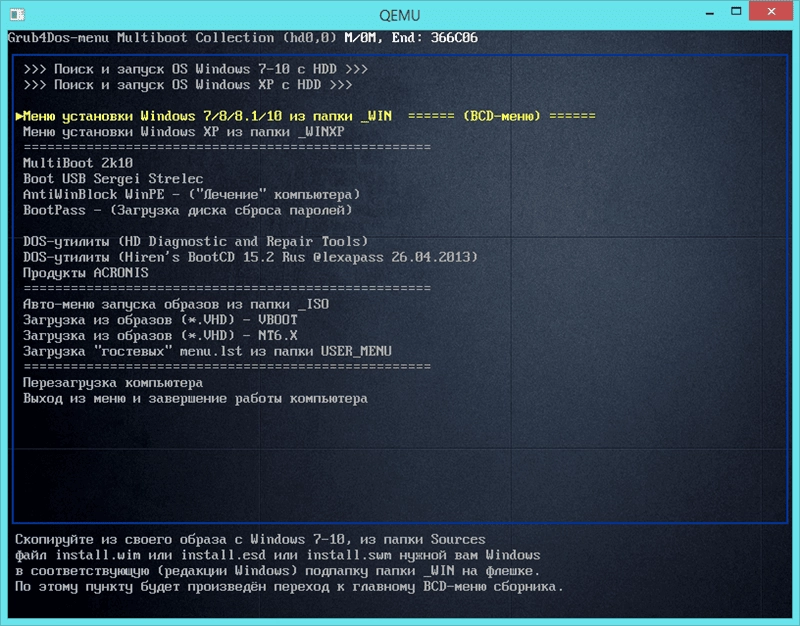Select 'Поиск и запуск OS Windows 7-10 с HDD'

(195, 69)
